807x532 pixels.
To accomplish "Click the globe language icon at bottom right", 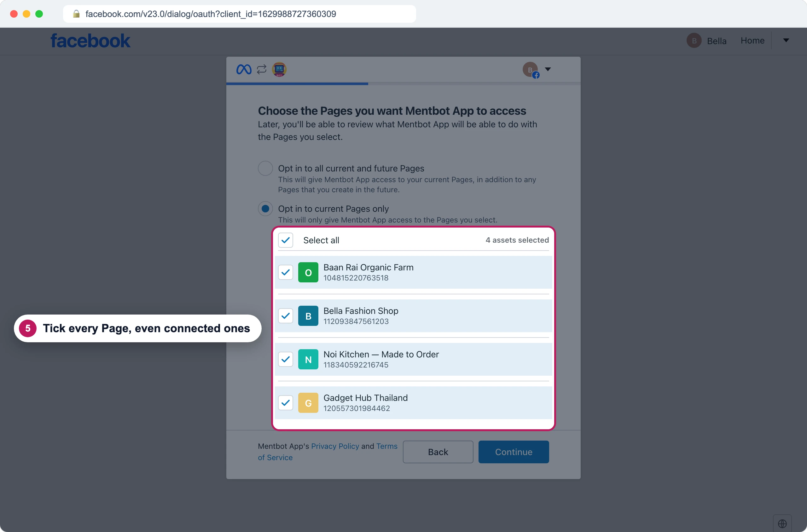I will (x=782, y=523).
